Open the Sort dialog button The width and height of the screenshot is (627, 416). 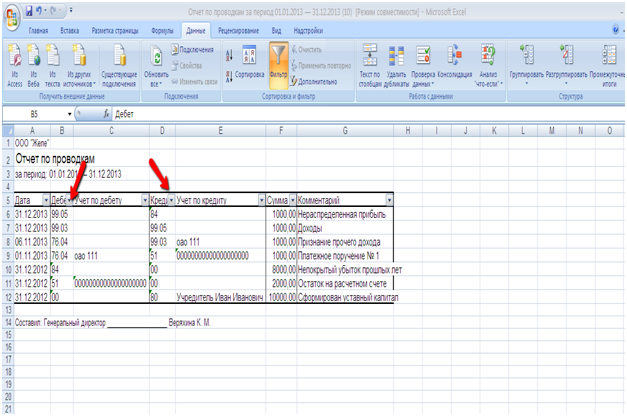[x=249, y=60]
